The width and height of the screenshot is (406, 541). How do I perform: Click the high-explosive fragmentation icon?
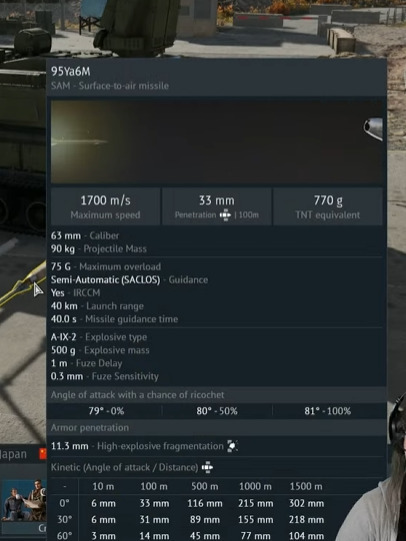(x=232, y=446)
